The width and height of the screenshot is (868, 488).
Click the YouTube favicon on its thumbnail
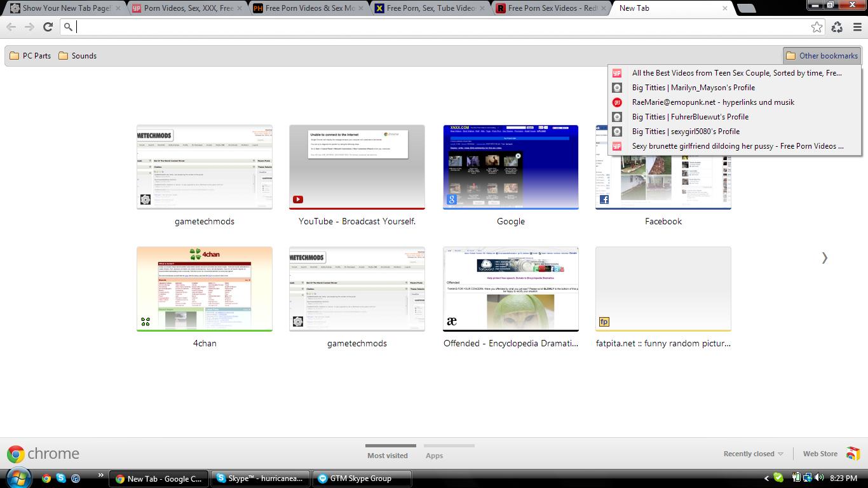(298, 200)
